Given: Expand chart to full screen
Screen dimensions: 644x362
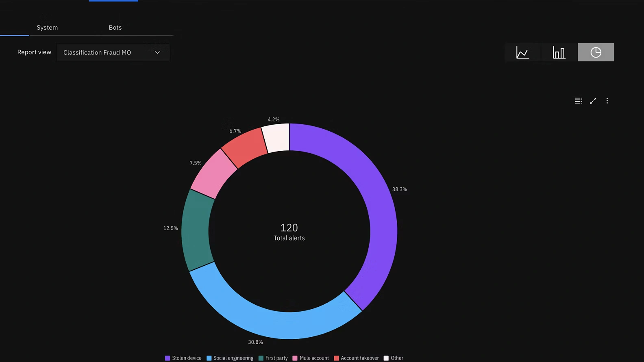Looking at the screenshot, I should click(593, 101).
